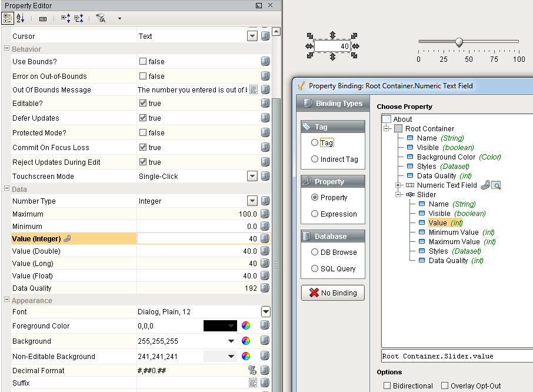This screenshot has width=533, height=392.
Task: Click the browse icon beside Numeric Text Field
Action: 496,185
